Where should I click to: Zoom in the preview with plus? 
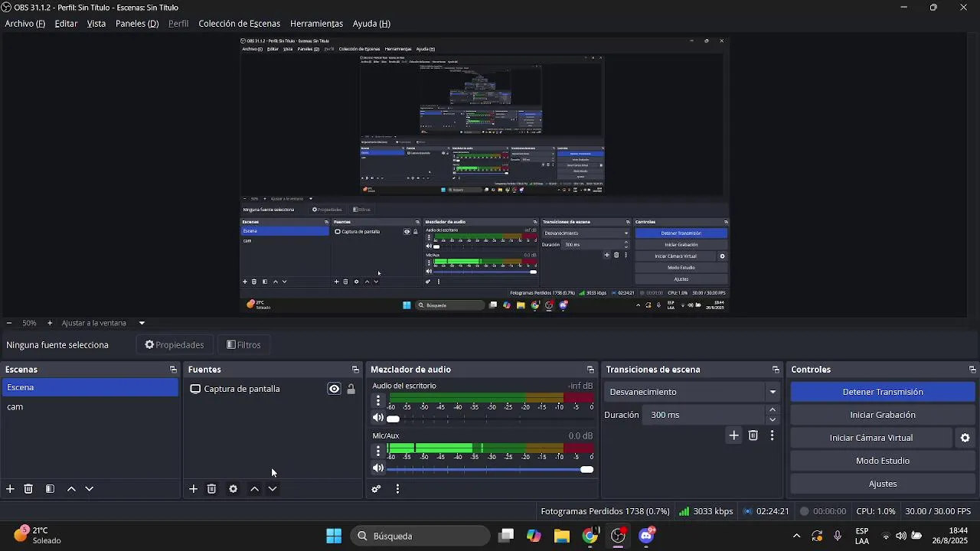click(x=50, y=323)
